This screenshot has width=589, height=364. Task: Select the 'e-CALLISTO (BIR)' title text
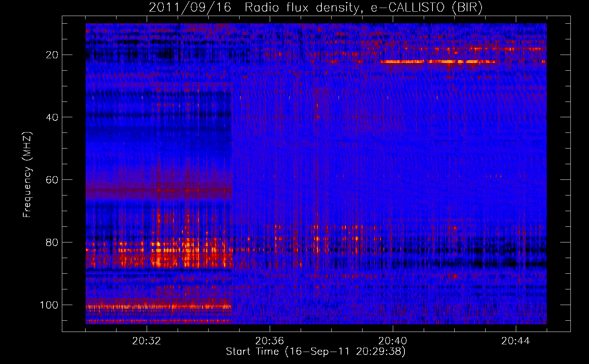(x=427, y=8)
